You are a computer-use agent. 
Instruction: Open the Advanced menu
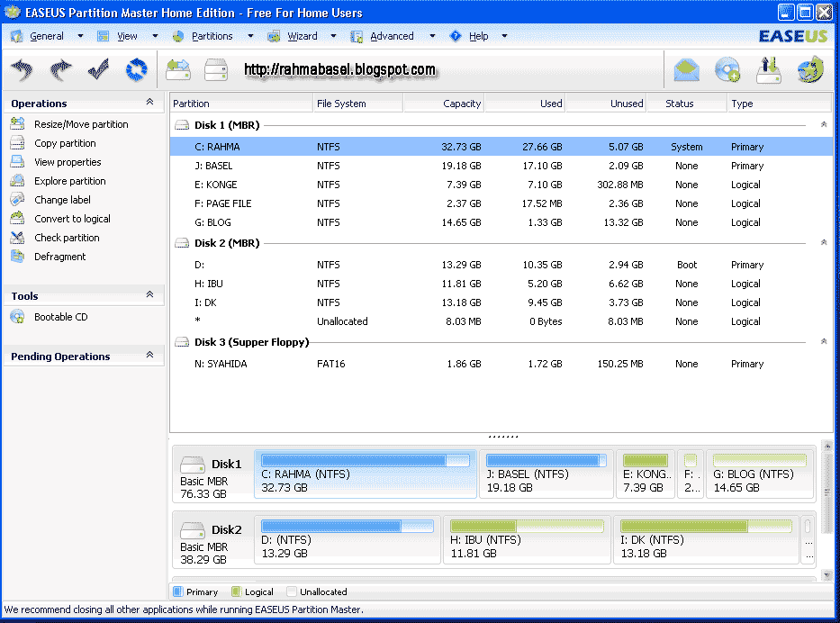coord(392,36)
